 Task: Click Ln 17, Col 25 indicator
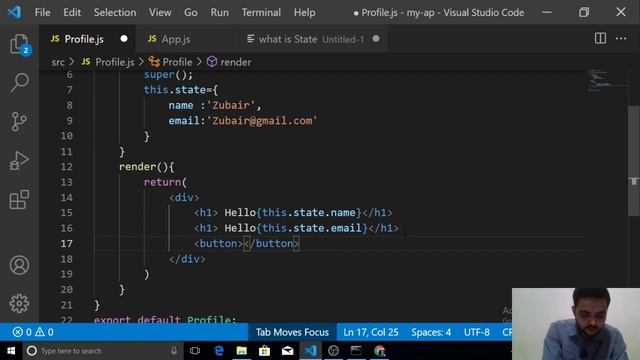click(371, 332)
